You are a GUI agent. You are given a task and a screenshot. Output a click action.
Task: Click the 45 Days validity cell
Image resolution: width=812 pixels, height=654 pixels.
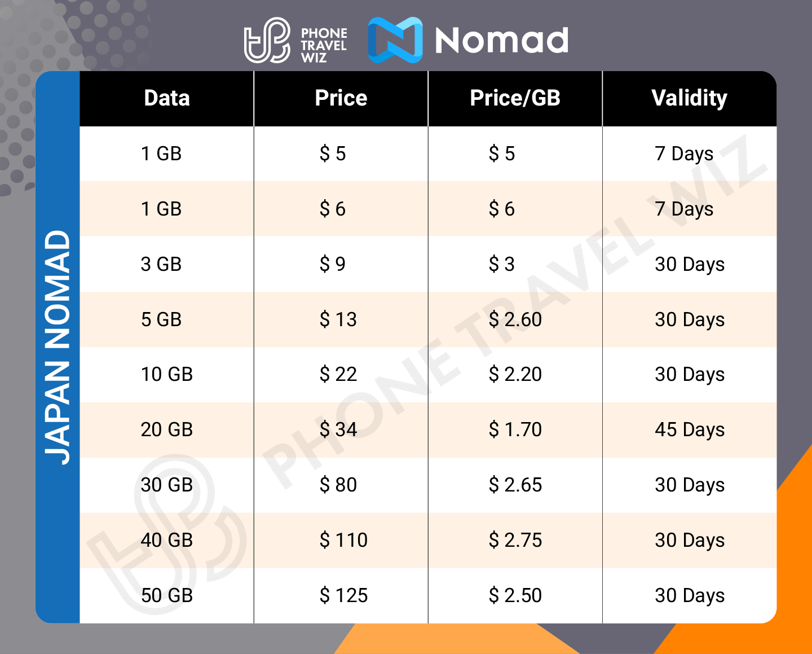690,429
